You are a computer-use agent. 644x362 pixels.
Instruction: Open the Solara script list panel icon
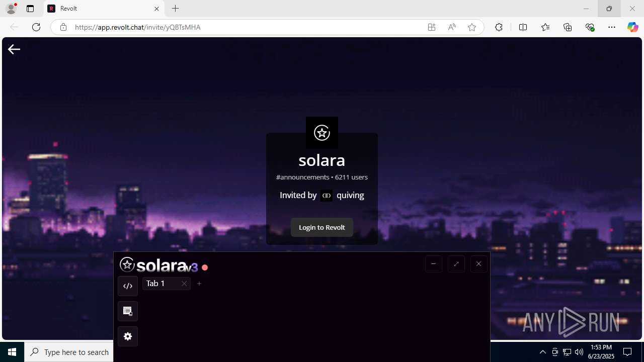point(128,311)
